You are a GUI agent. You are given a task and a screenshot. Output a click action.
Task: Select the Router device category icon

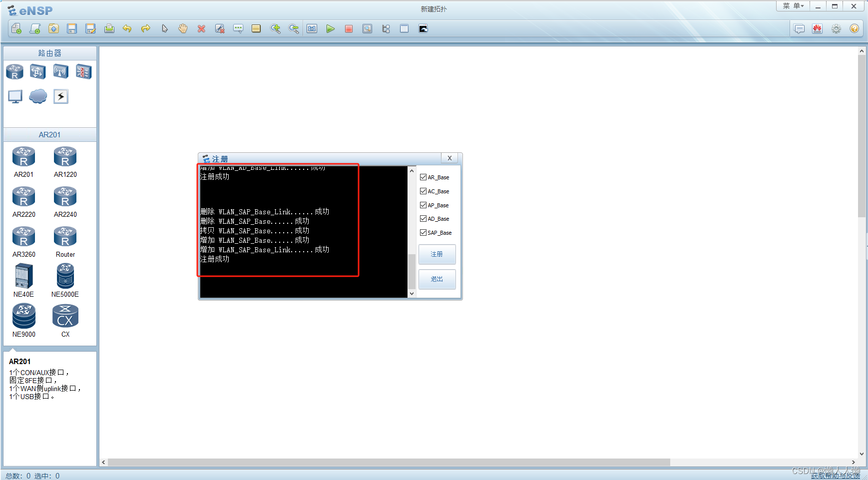[14, 72]
